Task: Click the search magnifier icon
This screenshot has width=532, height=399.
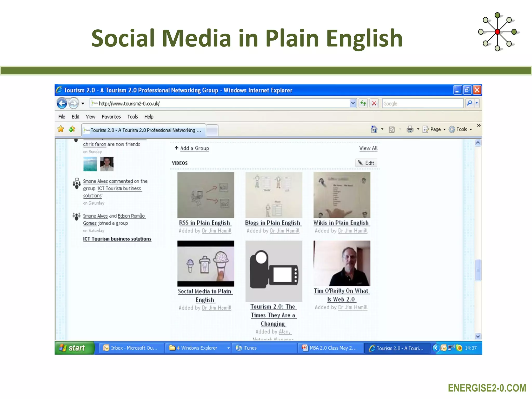Action: point(469,103)
